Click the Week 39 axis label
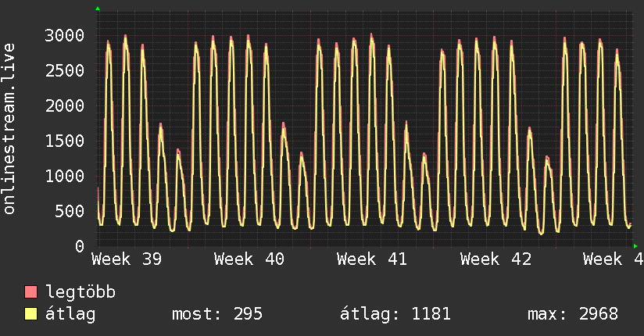The image size is (644, 336). [x=127, y=259]
